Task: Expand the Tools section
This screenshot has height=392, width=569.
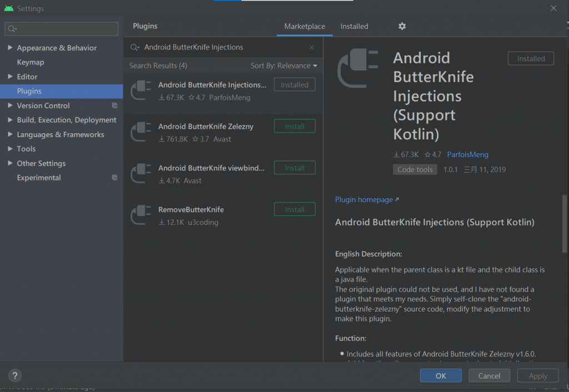Action: click(10, 149)
